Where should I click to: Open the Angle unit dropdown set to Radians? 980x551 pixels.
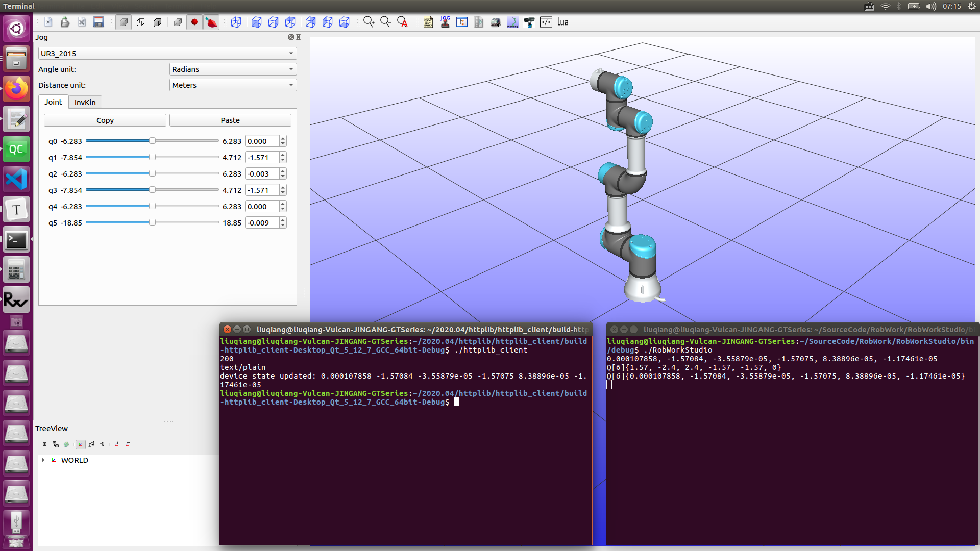pos(233,69)
